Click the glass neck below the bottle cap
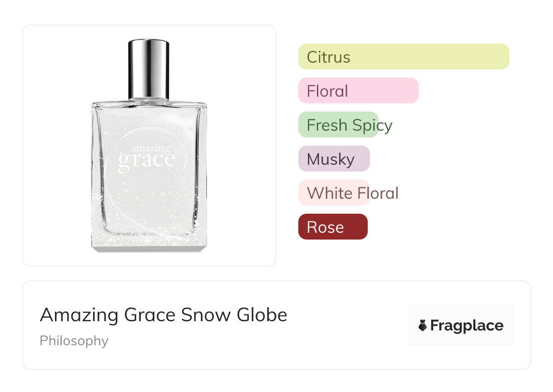Image resolution: width=553 pixels, height=392 pixels. (x=148, y=100)
